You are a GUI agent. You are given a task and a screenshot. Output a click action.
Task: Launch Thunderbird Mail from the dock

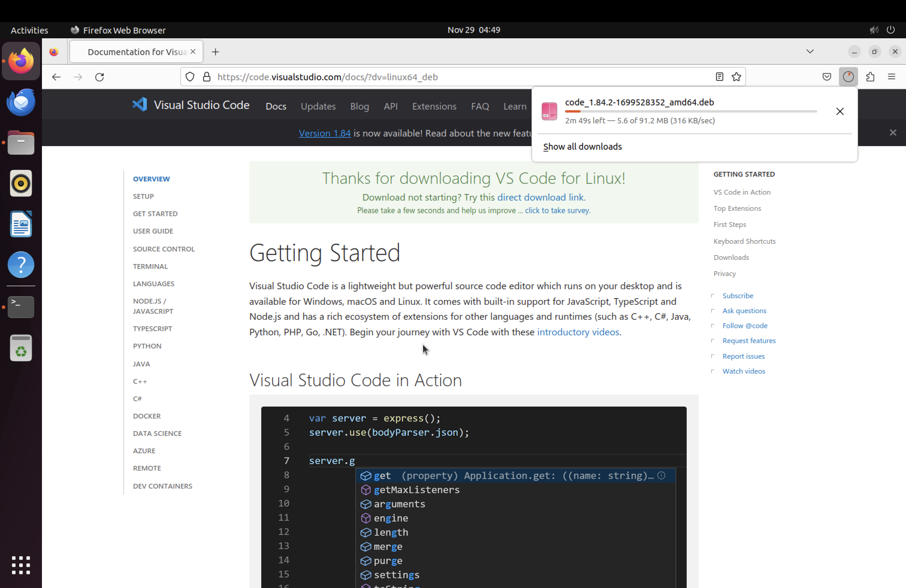tap(21, 102)
